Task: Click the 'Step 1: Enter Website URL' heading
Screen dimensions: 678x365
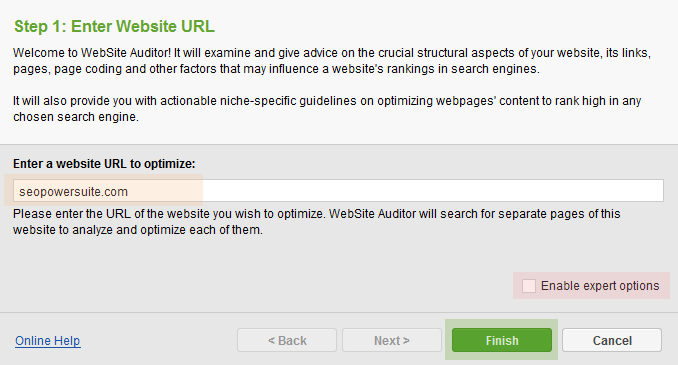Action: click(x=114, y=26)
